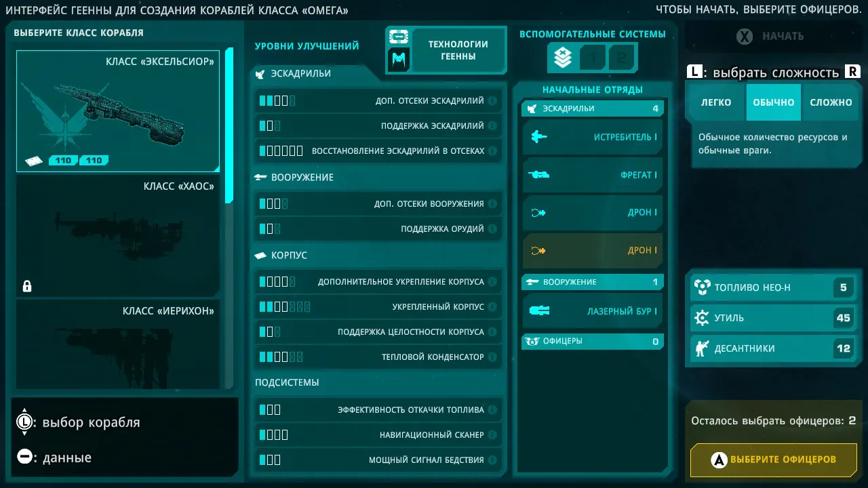Click the Выберите офицеров button
The image size is (868, 488).
774,460
